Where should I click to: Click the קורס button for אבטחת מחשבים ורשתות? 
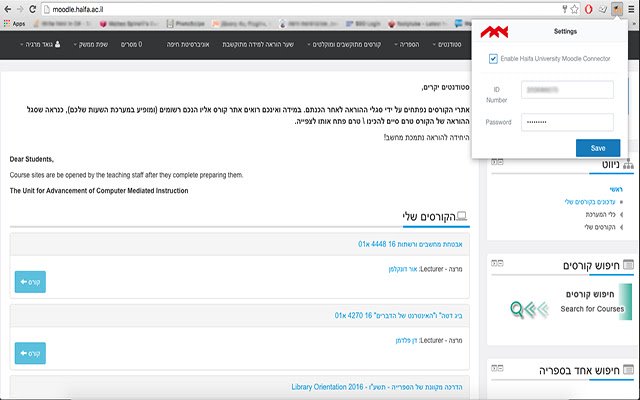tap(30, 282)
